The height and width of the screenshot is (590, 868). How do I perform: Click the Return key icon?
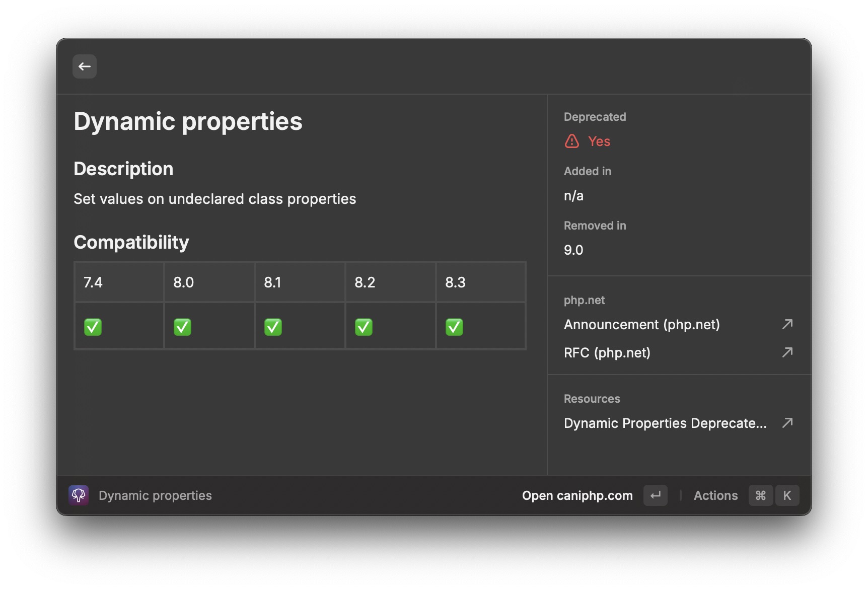(x=656, y=495)
